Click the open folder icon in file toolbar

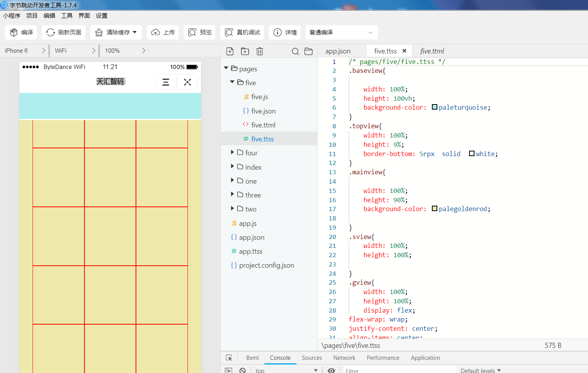309,51
